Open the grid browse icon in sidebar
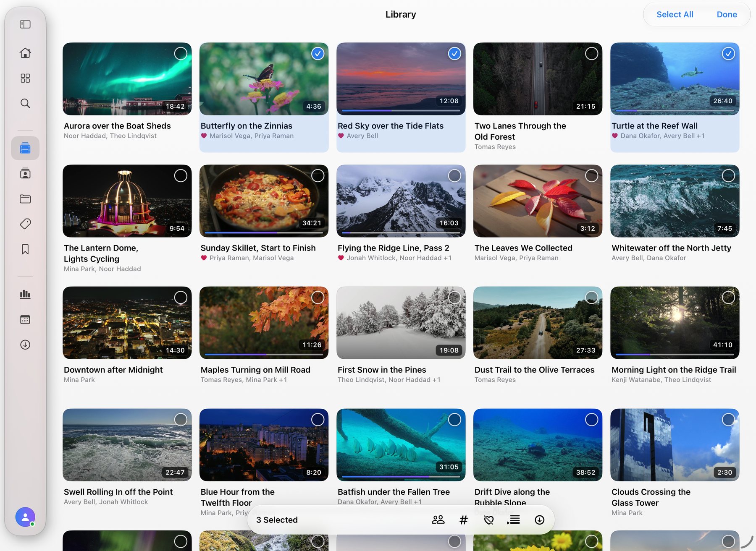This screenshot has width=756, height=551. [25, 78]
